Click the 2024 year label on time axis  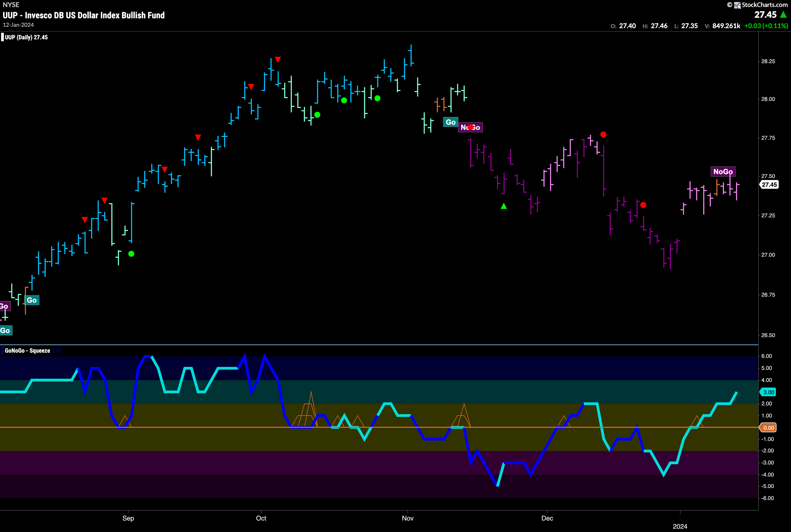(680, 526)
